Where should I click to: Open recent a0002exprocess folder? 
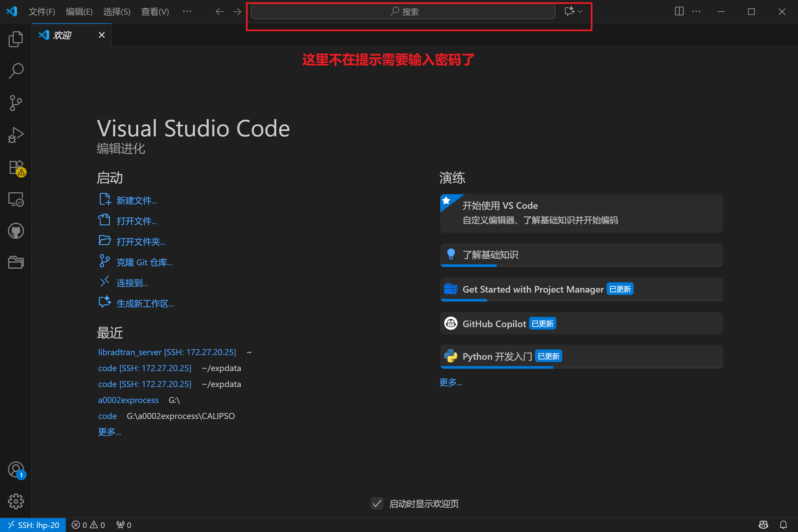pyautogui.click(x=128, y=400)
